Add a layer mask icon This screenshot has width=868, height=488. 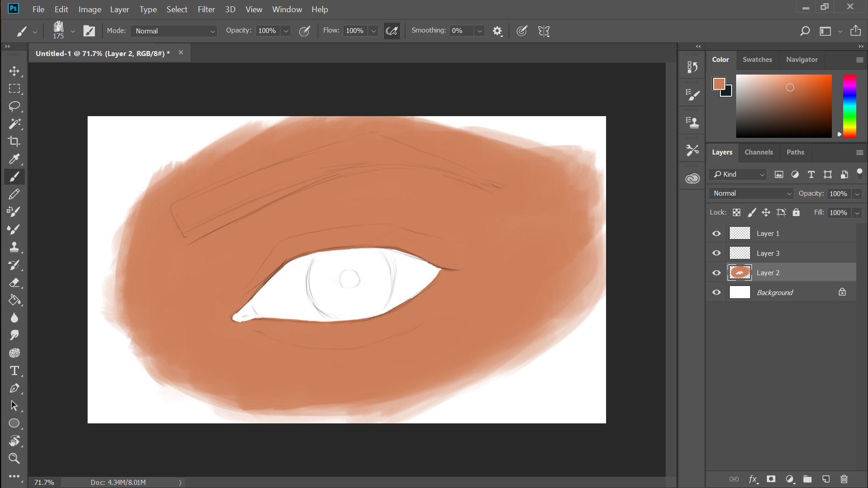click(771, 479)
